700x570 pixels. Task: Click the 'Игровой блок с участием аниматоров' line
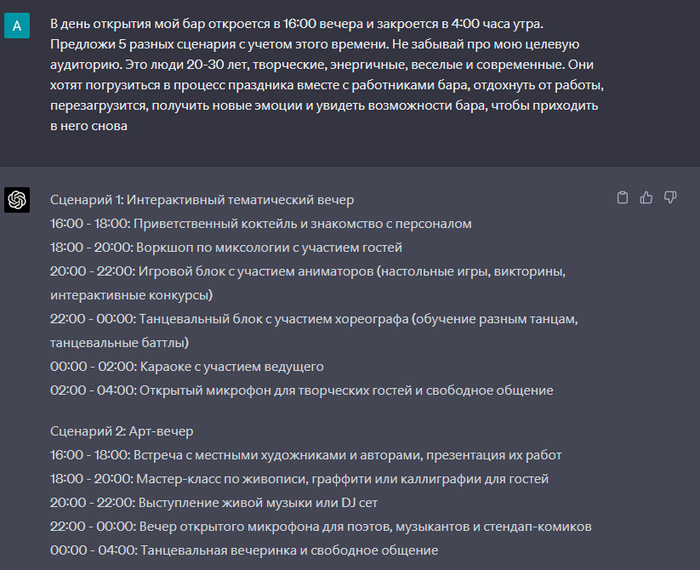309,272
